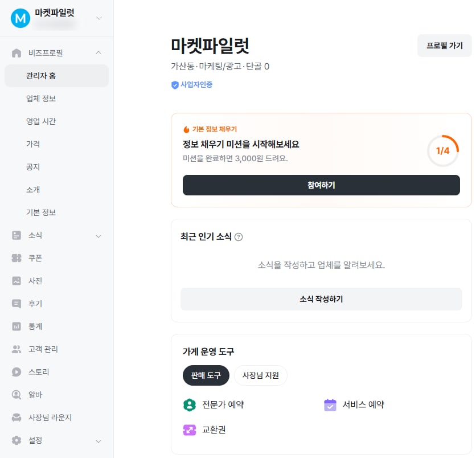The width and height of the screenshot is (476, 458).
Task: Click the 사진 photo icon
Action: (17, 281)
